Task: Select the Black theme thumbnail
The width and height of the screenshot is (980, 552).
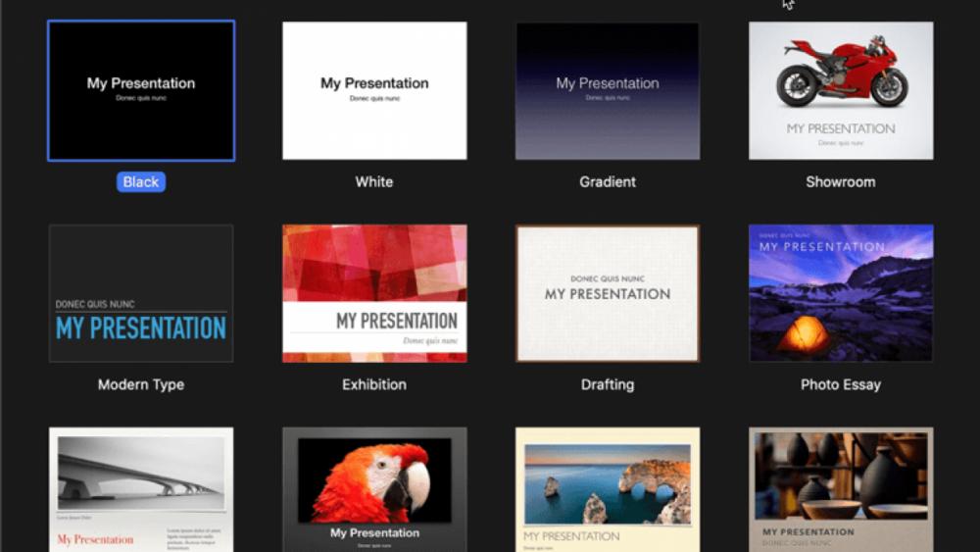Action: [x=141, y=90]
